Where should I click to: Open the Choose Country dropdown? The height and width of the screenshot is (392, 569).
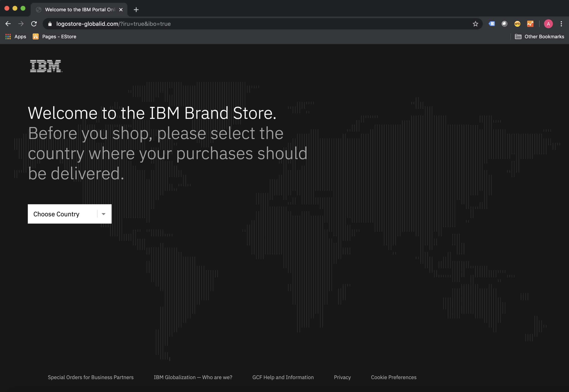click(69, 214)
